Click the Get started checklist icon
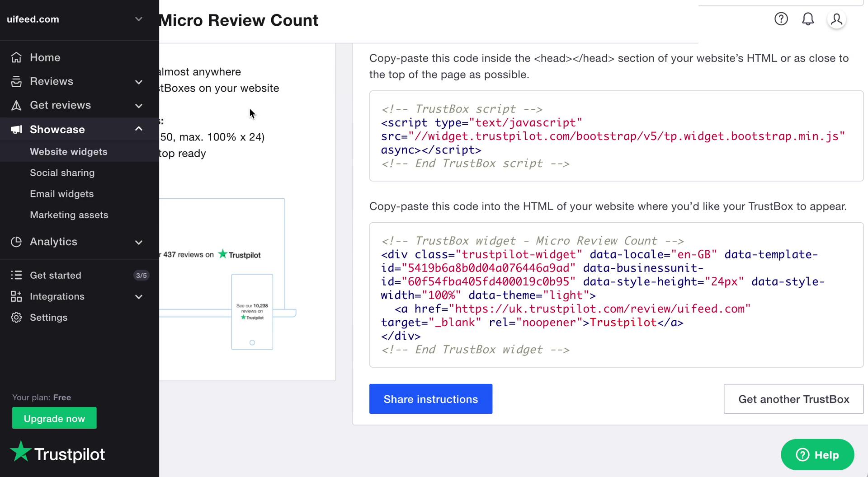Viewport: 868px width, 477px height. pos(16,275)
